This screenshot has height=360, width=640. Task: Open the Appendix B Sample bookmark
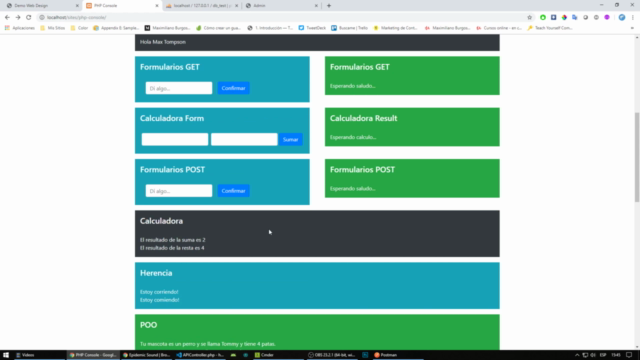(x=116, y=28)
